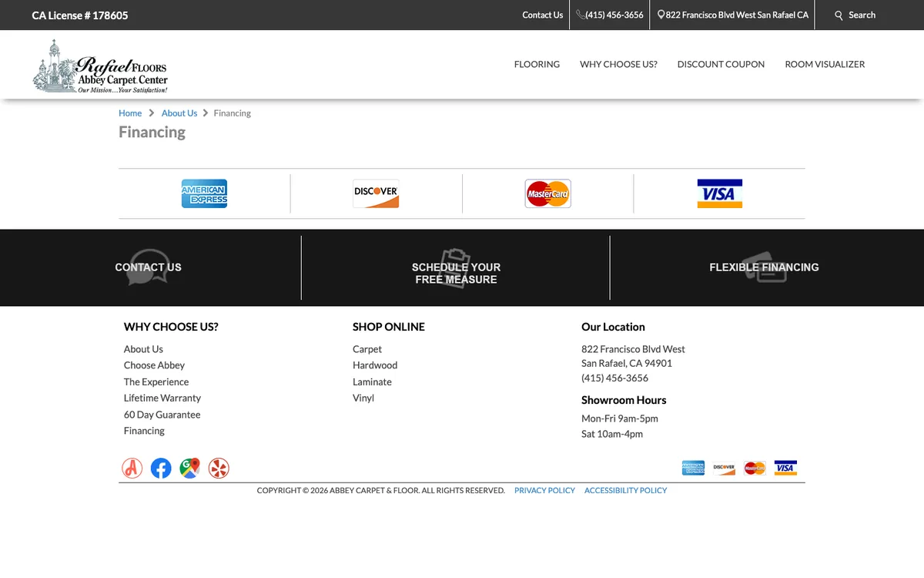
Task: Click the small Visa footer icon
Action: 785,468
